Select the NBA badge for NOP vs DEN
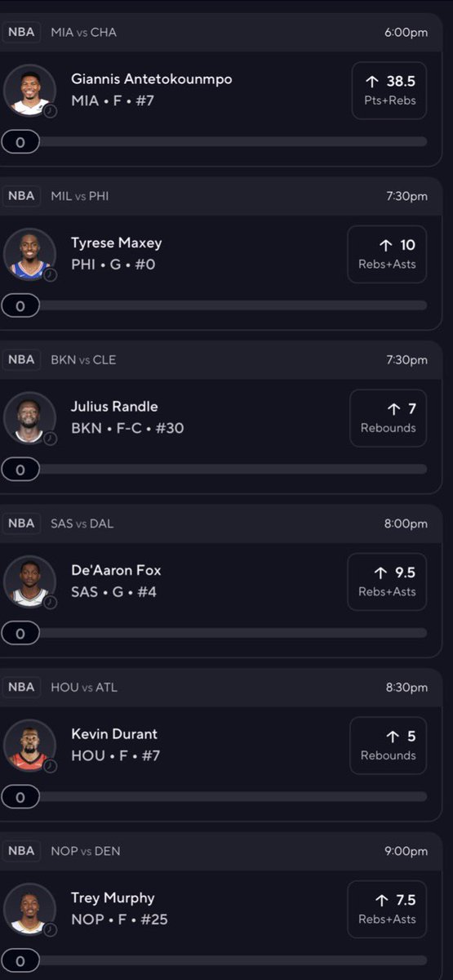The width and height of the screenshot is (453, 980). tap(21, 851)
